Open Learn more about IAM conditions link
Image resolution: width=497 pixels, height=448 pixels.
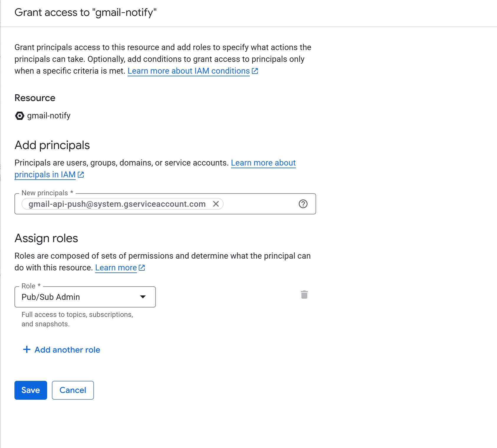click(189, 71)
